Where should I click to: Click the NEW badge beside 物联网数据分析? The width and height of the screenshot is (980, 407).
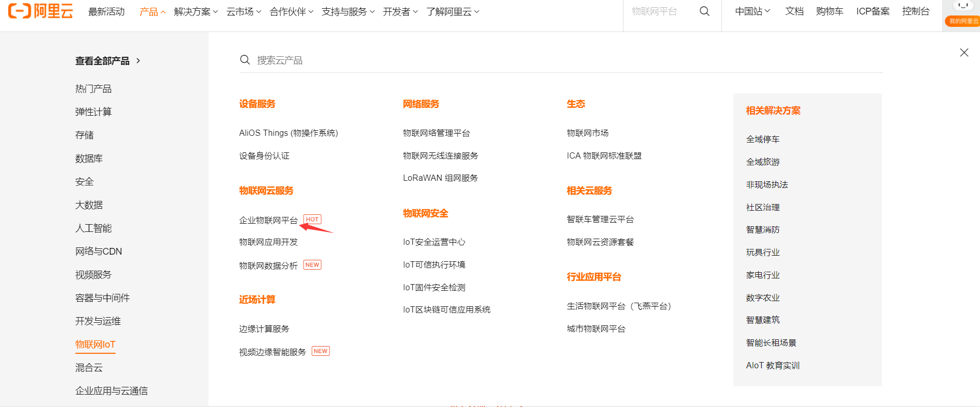click(x=312, y=265)
